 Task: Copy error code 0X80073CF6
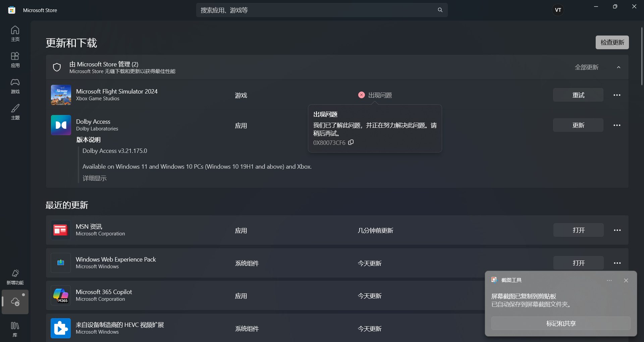[x=351, y=142]
